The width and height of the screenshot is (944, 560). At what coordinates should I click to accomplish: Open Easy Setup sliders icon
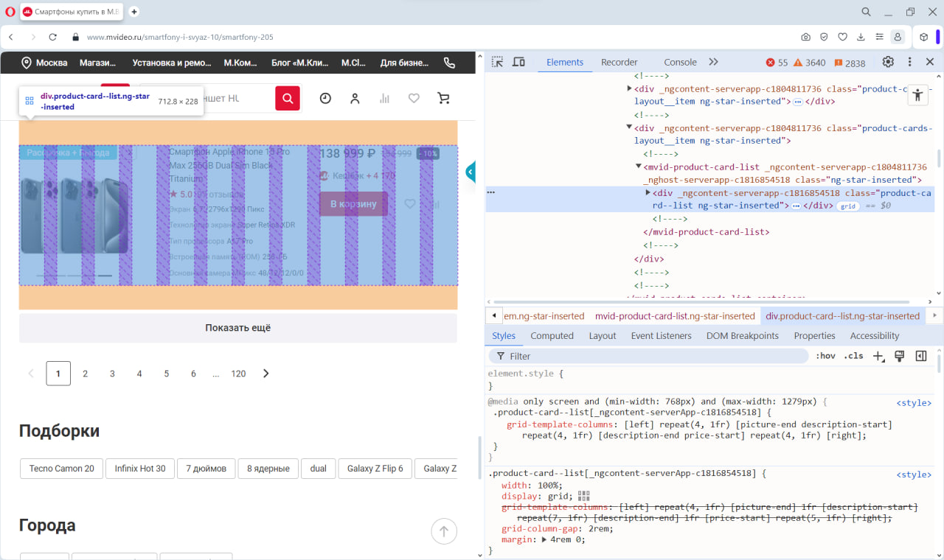tap(879, 37)
